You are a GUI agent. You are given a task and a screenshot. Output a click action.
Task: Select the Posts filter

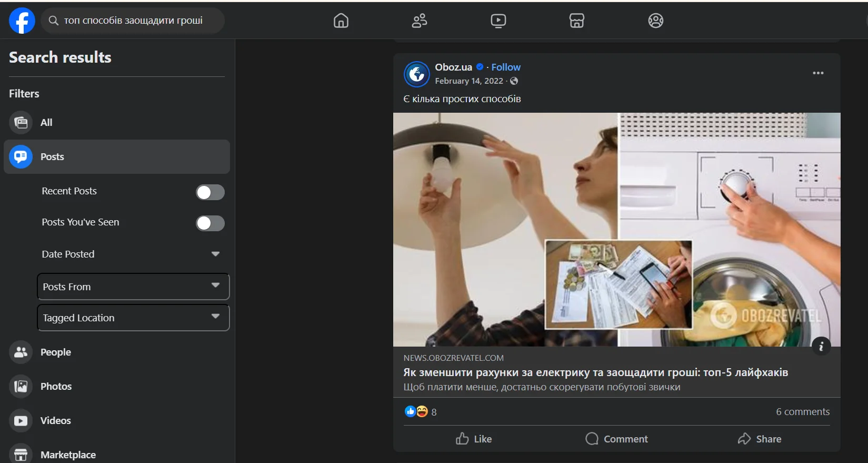117,156
